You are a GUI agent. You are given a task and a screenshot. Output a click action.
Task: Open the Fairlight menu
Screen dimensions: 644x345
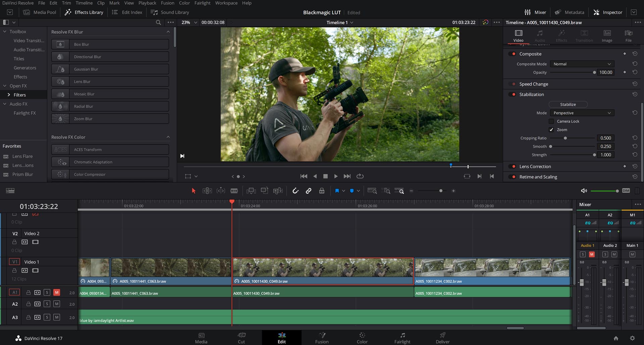tap(202, 3)
